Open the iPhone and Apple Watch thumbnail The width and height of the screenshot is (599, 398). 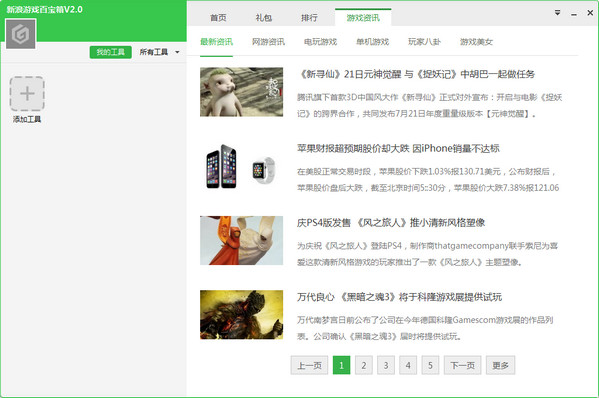(x=241, y=166)
